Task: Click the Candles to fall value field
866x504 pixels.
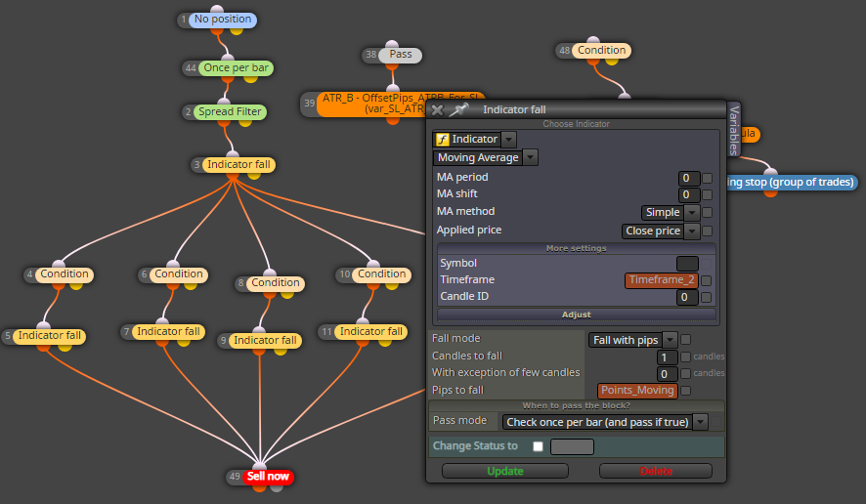Action: pyautogui.click(x=668, y=357)
